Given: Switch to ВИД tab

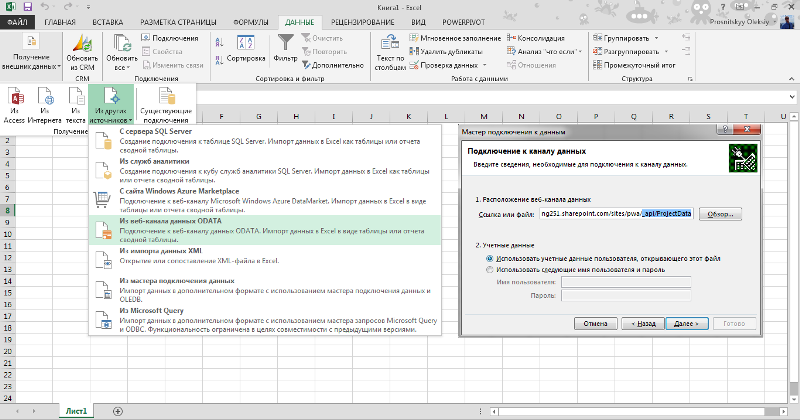Looking at the screenshot, I should 418,22.
